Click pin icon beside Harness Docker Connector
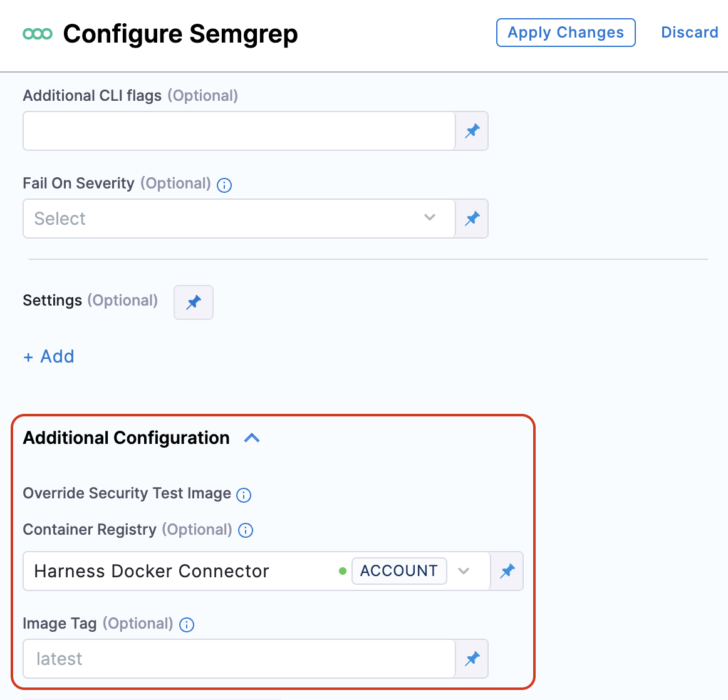 (507, 571)
